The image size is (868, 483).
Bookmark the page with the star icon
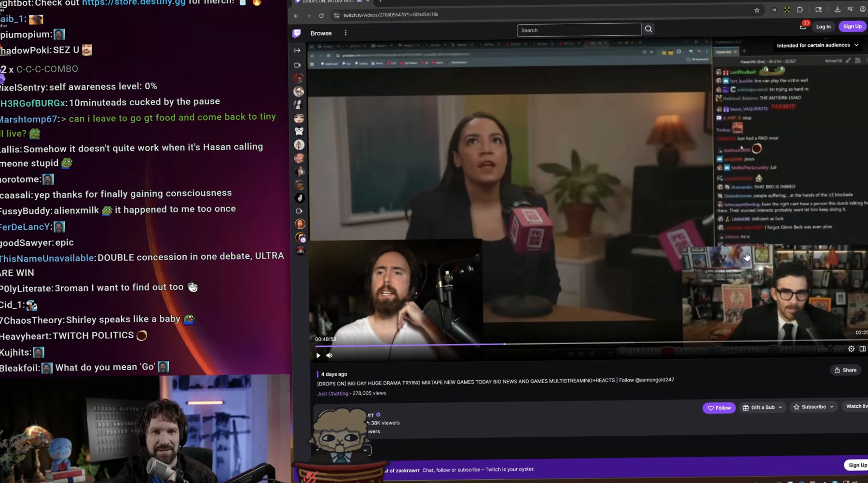coord(757,10)
